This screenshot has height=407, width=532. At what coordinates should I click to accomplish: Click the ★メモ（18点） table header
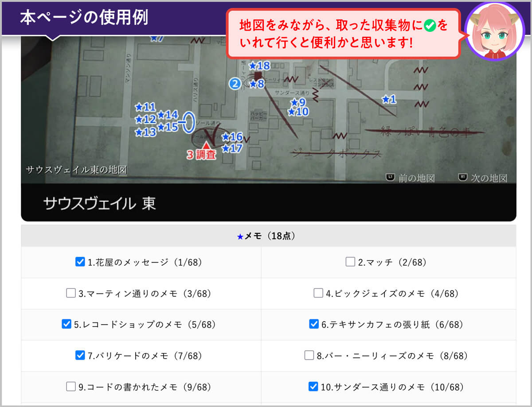(269, 236)
